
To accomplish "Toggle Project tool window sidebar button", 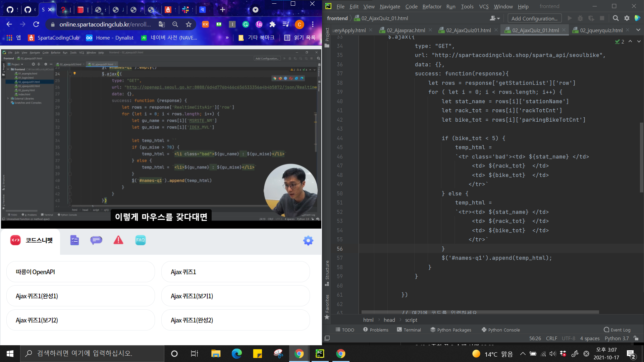I will point(327,38).
